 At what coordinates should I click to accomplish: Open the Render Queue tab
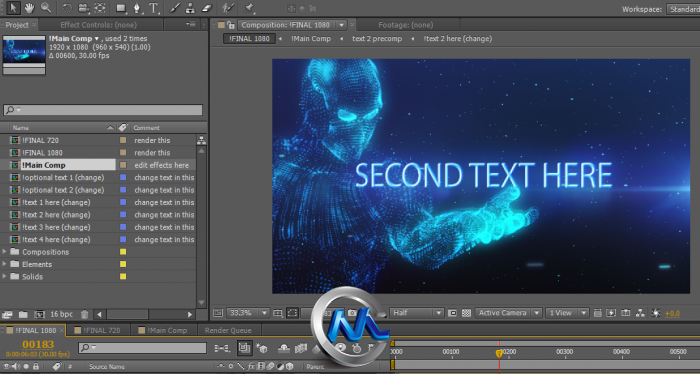point(228,330)
